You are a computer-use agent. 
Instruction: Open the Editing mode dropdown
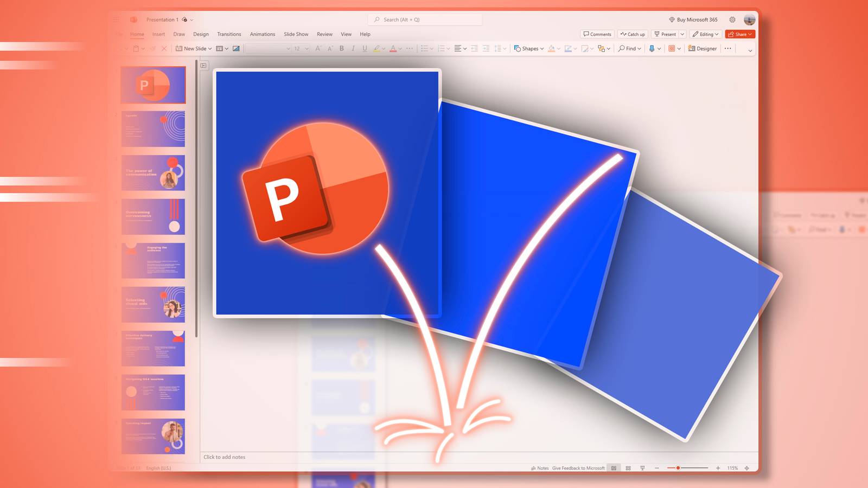[x=705, y=34]
